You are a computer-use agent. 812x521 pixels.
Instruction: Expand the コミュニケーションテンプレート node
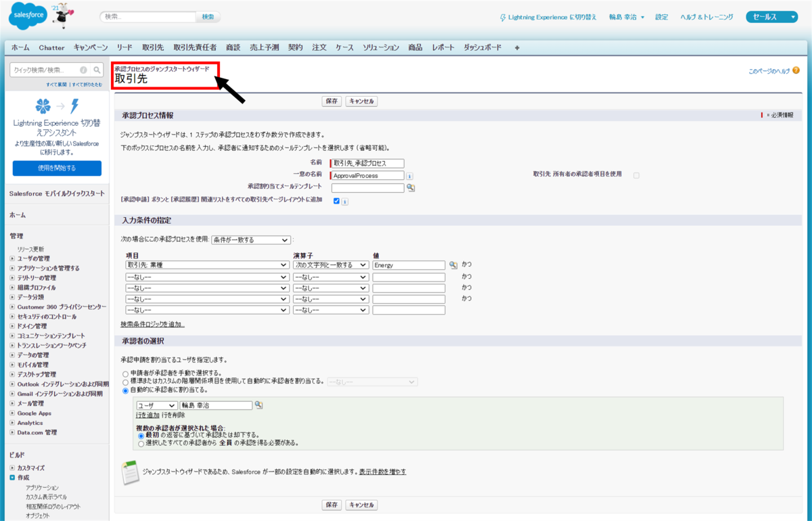point(12,336)
